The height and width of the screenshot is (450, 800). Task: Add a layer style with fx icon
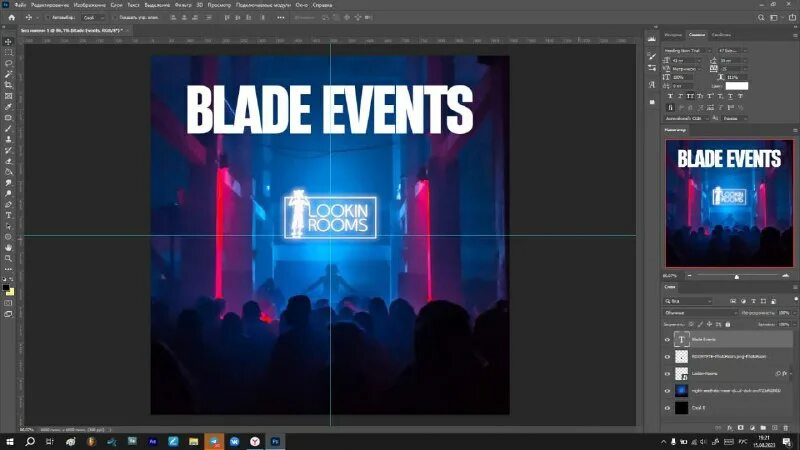[730, 428]
